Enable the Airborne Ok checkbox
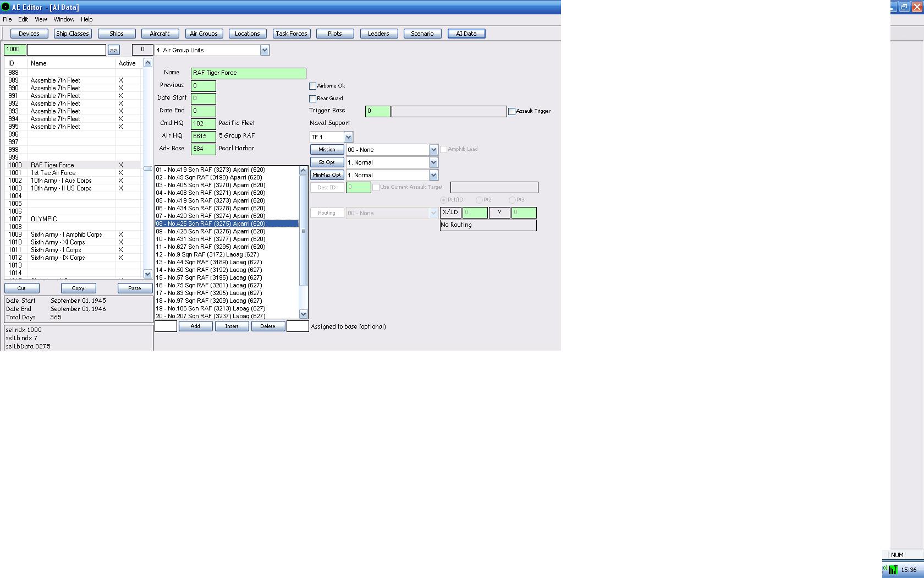Image resolution: width=924 pixels, height=578 pixels. (x=312, y=86)
